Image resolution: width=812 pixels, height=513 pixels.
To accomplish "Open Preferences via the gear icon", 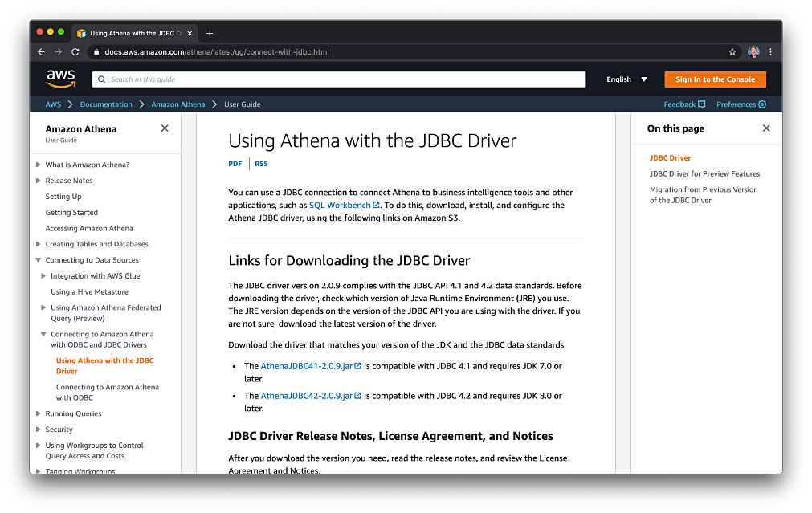I will tap(762, 104).
